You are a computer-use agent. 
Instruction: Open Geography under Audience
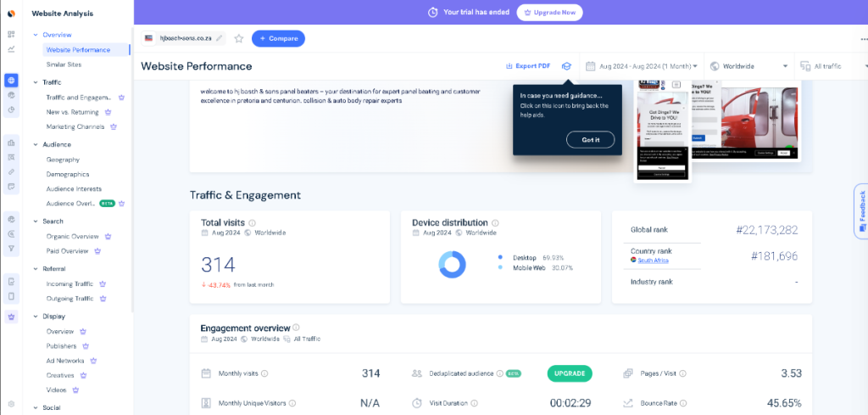63,160
